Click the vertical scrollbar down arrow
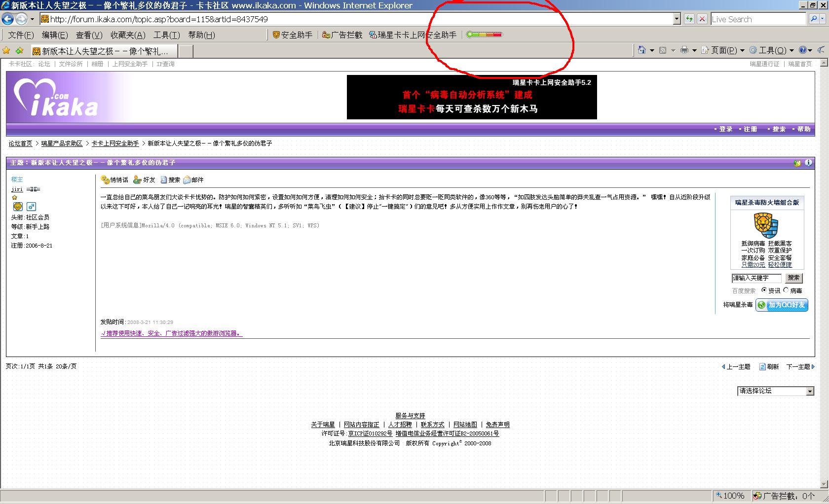Screen dimensions: 829x504 [823, 484]
